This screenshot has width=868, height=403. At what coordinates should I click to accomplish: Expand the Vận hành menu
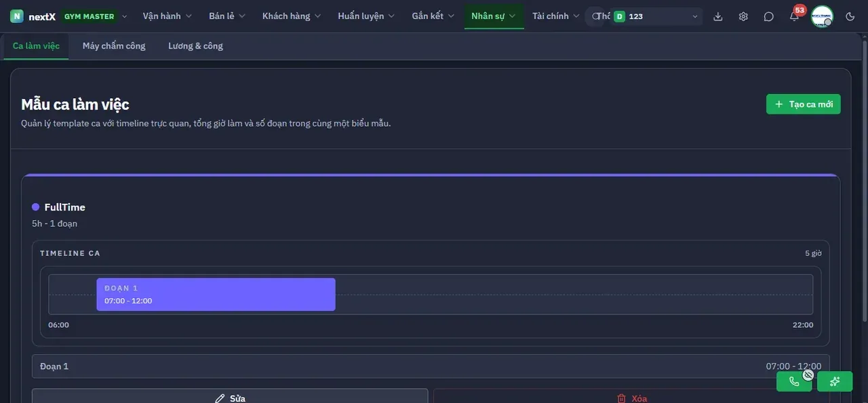click(x=167, y=16)
